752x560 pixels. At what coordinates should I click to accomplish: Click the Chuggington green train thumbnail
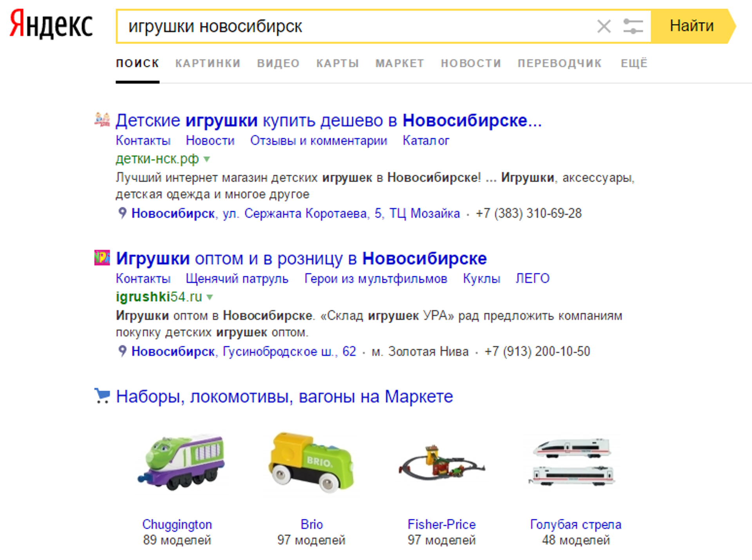[x=181, y=462]
